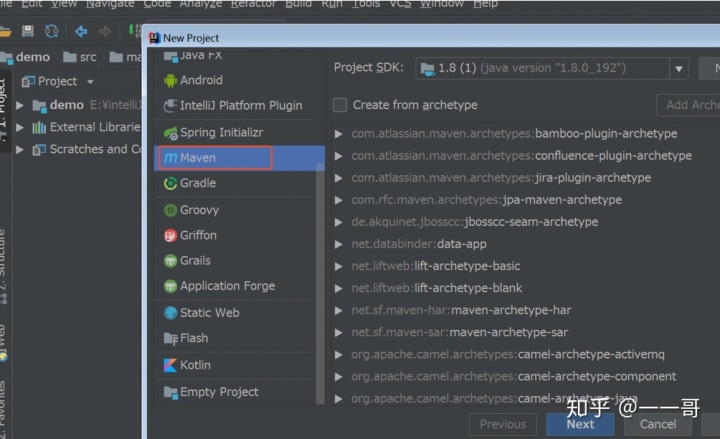Screen dimensions: 720x439
Task: Open the Code menu
Action: (x=157, y=4)
